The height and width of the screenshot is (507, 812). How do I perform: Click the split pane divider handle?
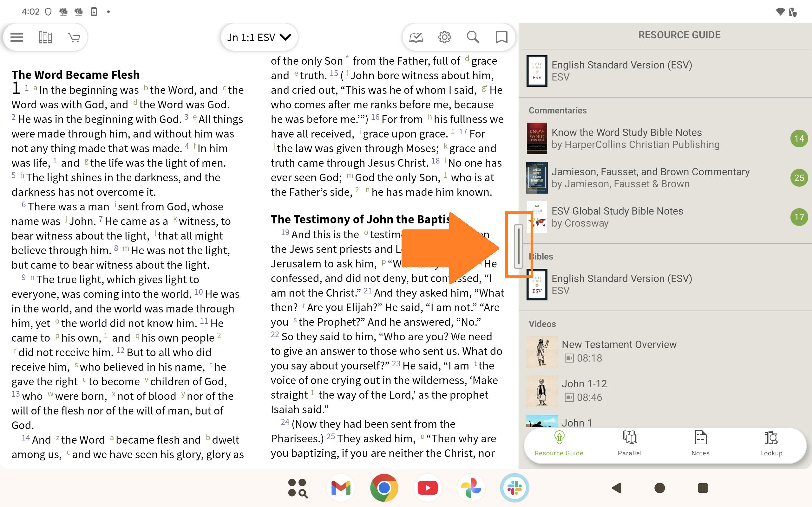pos(518,247)
